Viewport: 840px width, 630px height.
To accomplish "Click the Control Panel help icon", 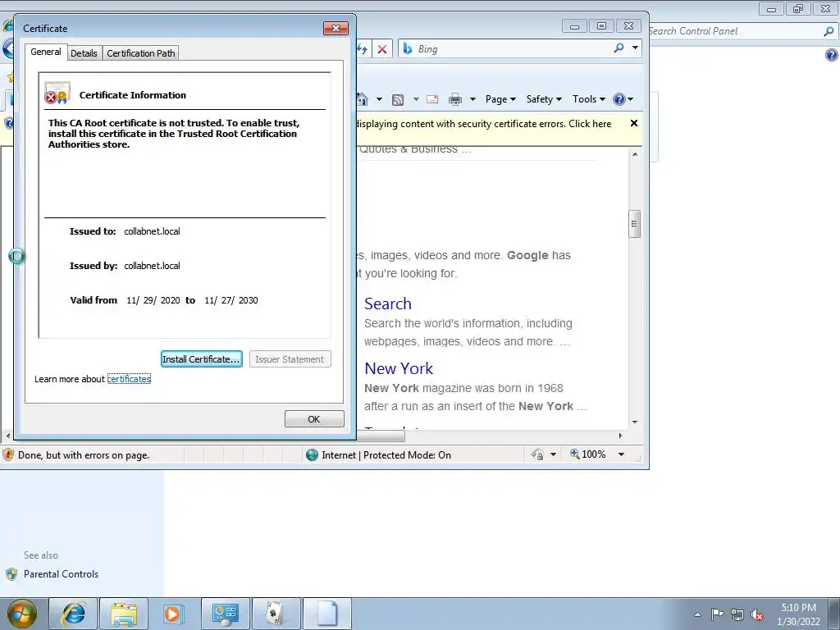I will coord(832,55).
